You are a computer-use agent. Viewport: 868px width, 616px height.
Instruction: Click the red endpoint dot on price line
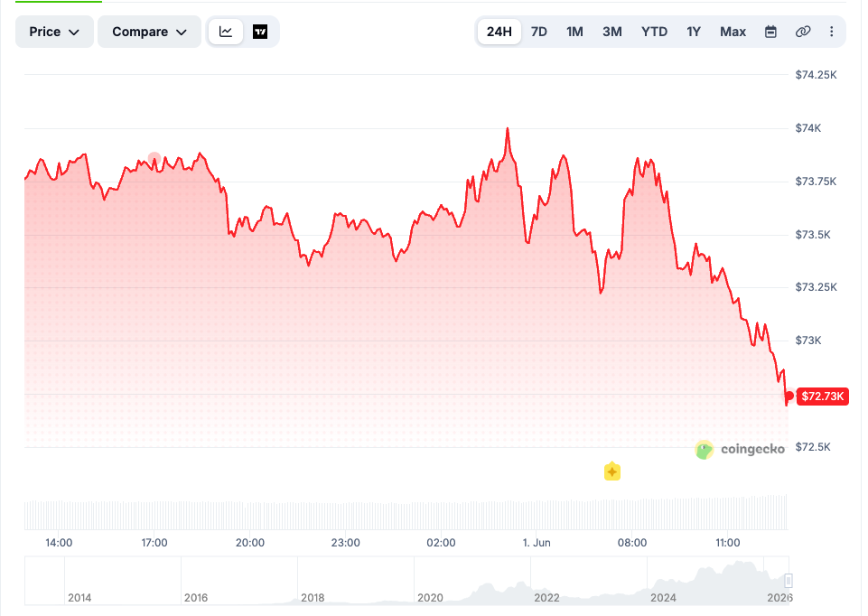point(789,396)
